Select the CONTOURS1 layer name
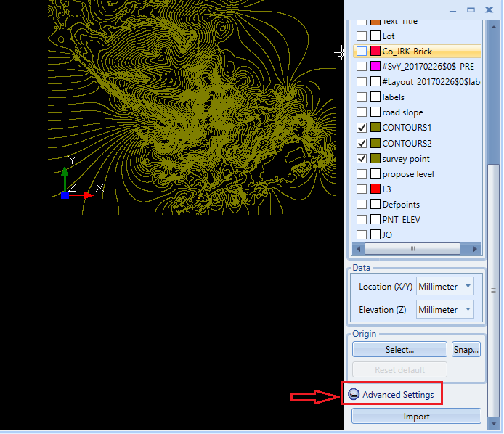 point(407,128)
